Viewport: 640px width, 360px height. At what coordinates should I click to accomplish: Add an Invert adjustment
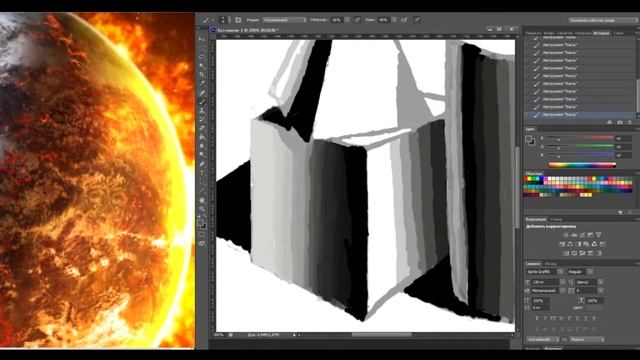tap(566, 253)
